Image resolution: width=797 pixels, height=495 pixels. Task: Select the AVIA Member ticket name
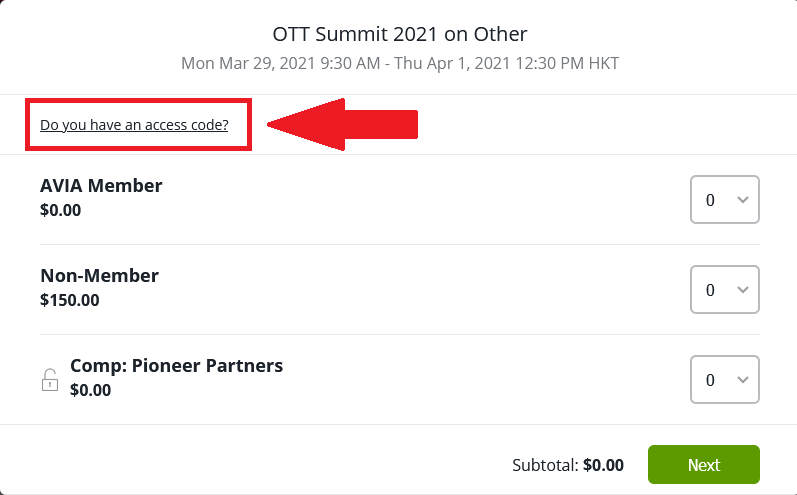point(101,185)
